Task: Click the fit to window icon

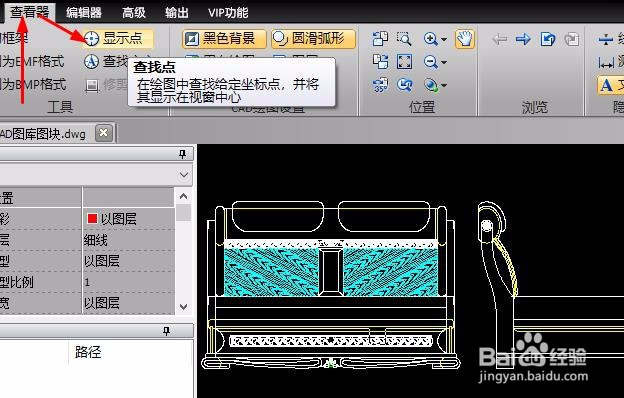Action: click(404, 62)
